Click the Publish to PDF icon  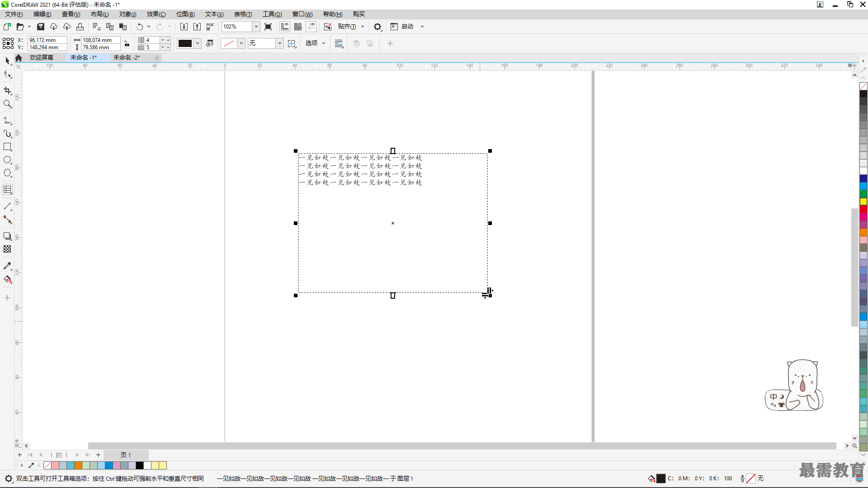[210, 27]
